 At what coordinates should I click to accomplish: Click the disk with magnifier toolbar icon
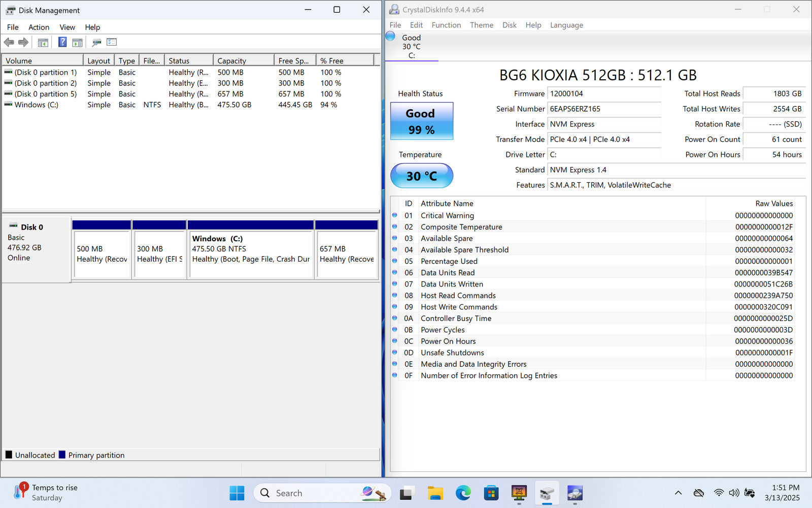(96, 42)
